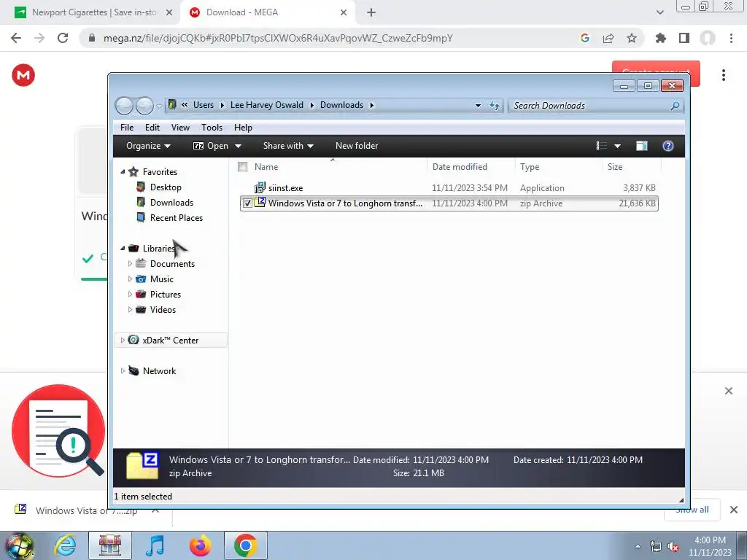Open Chrome side panel icon
This screenshot has width=747, height=560.
(x=684, y=38)
